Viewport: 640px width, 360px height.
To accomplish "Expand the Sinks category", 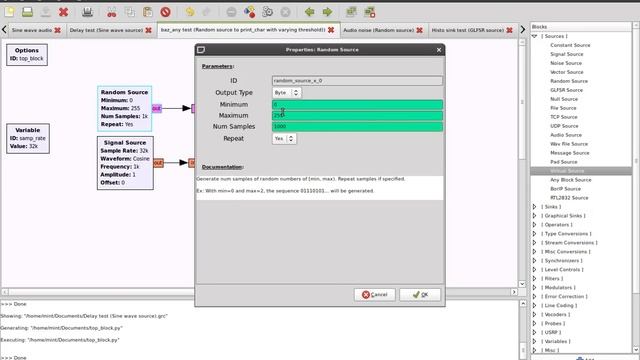I will (x=535, y=207).
